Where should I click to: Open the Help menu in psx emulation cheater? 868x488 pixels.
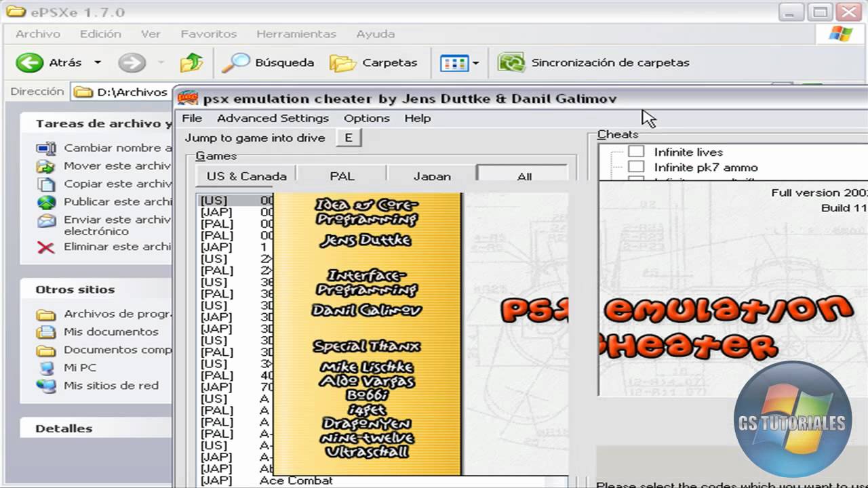[x=418, y=118]
